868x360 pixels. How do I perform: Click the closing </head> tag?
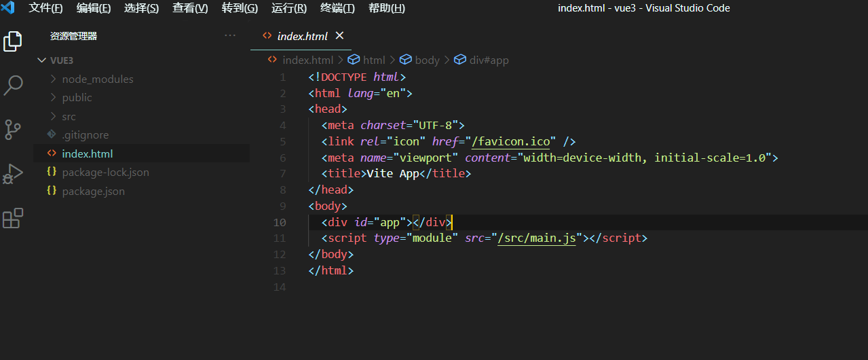point(331,190)
